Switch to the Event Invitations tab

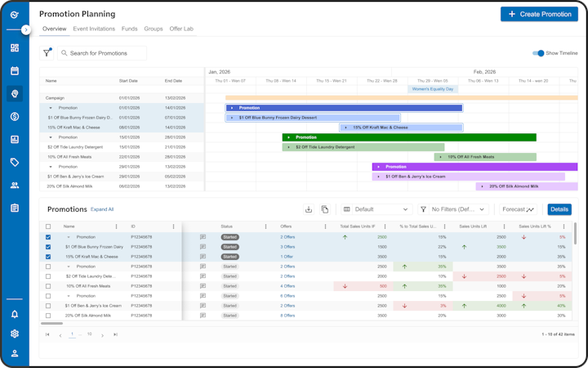point(94,29)
